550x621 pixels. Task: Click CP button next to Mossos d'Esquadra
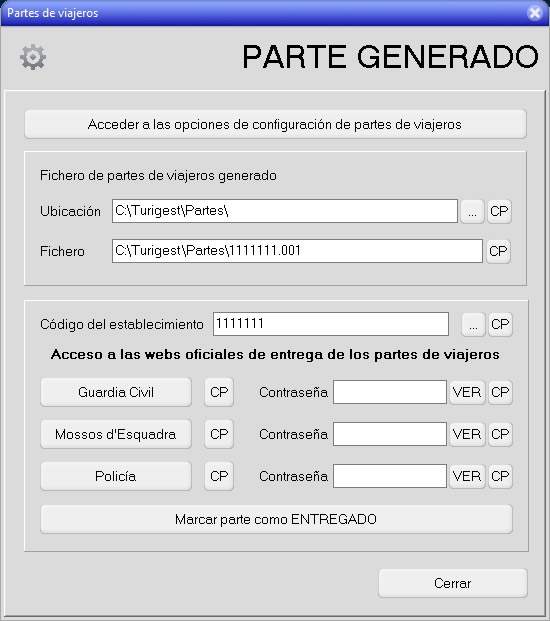[x=219, y=434]
